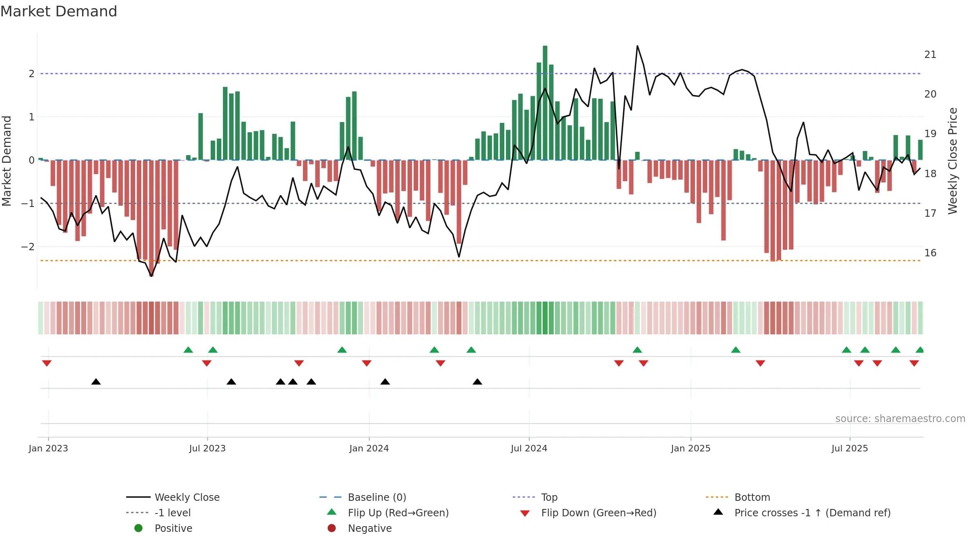Toggle Flip Down (Green→Red) legend entry
The height and width of the screenshot is (551, 980).
click(588, 513)
